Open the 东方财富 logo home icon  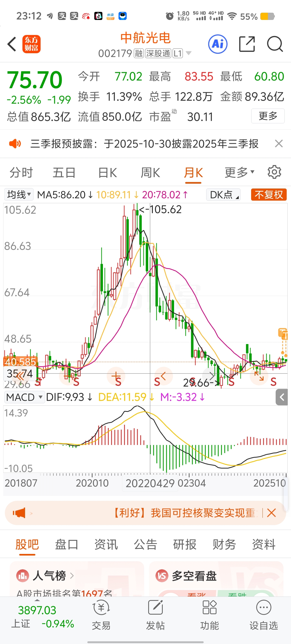pos(31,44)
